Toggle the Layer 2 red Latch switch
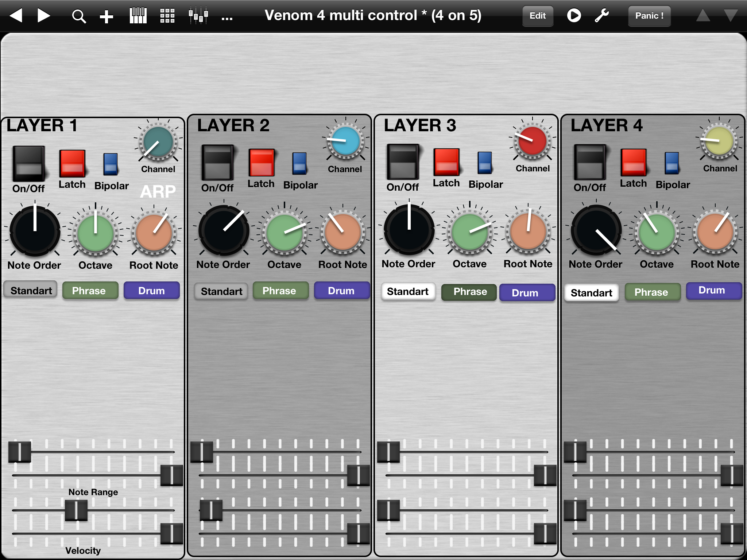The width and height of the screenshot is (747, 560). (x=261, y=163)
